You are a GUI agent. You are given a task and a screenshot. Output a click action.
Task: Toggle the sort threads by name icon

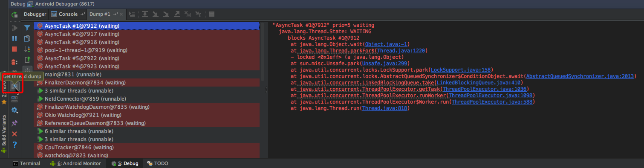tap(27, 49)
